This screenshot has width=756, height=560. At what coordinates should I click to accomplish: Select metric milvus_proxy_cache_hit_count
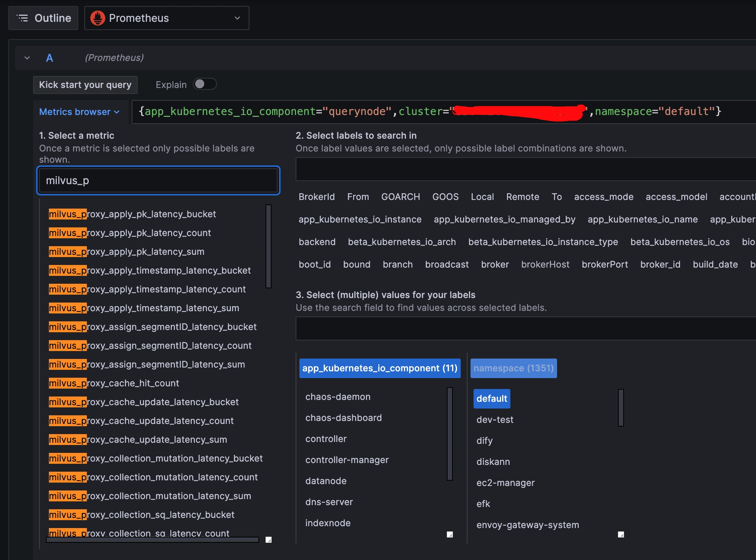click(x=114, y=383)
